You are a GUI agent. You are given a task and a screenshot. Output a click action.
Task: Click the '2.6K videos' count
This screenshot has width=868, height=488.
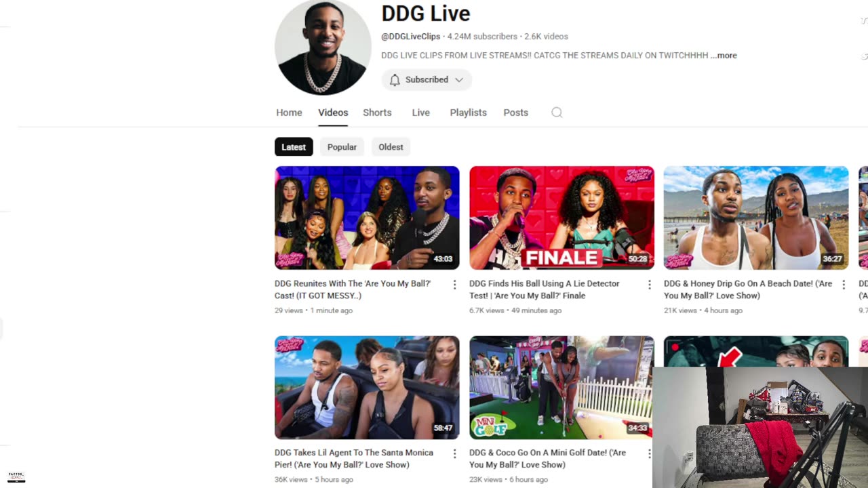click(546, 37)
